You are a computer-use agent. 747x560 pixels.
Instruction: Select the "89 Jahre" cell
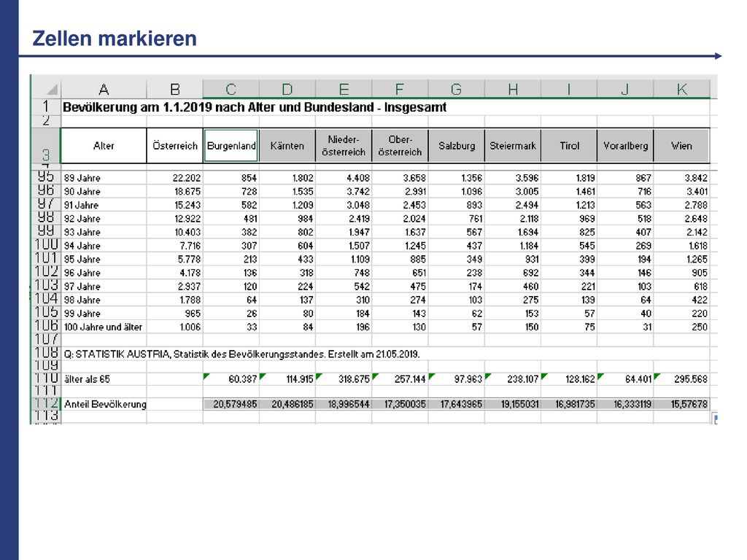104,178
